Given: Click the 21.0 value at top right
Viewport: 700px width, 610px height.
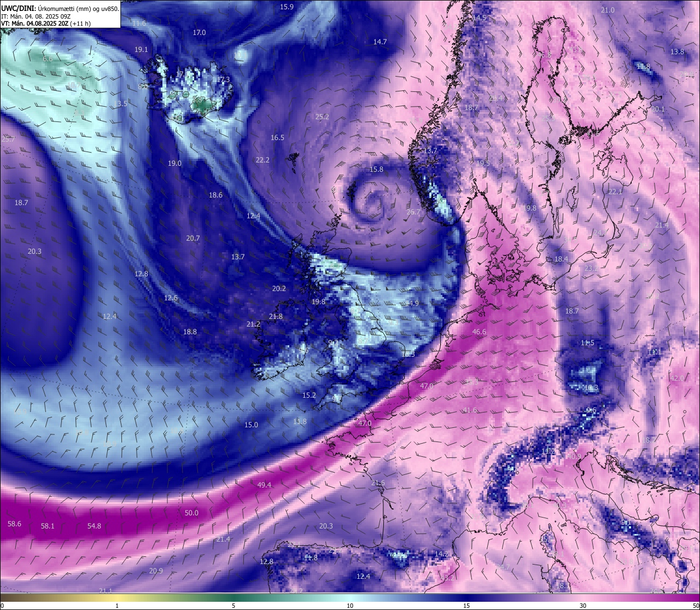Looking at the screenshot, I should pos(608,10).
